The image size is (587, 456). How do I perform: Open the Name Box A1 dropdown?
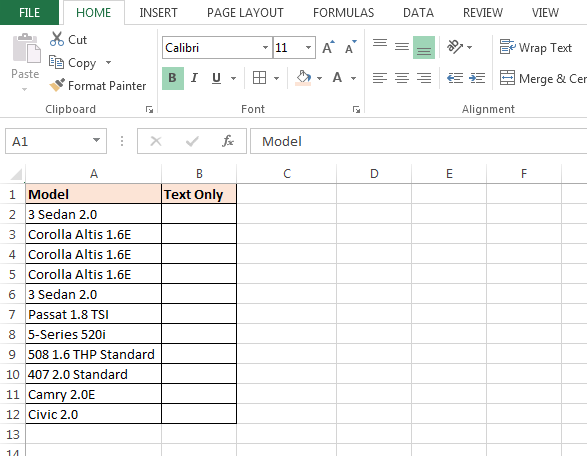tap(97, 140)
